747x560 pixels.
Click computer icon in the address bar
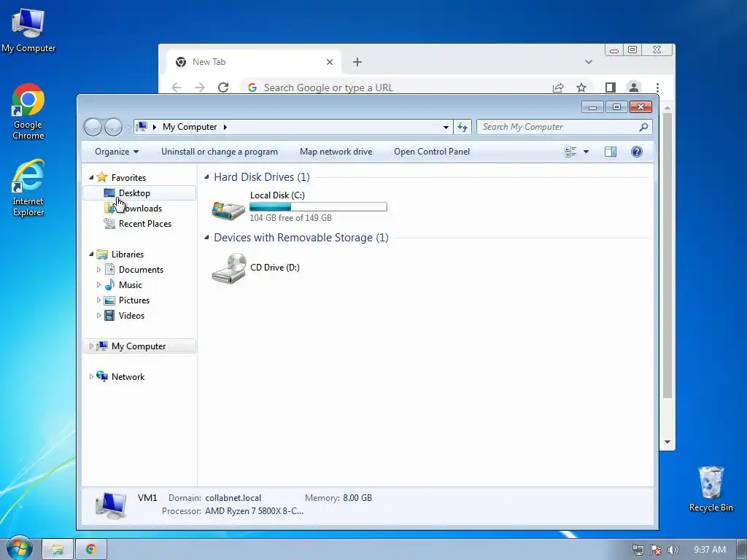pos(142,127)
